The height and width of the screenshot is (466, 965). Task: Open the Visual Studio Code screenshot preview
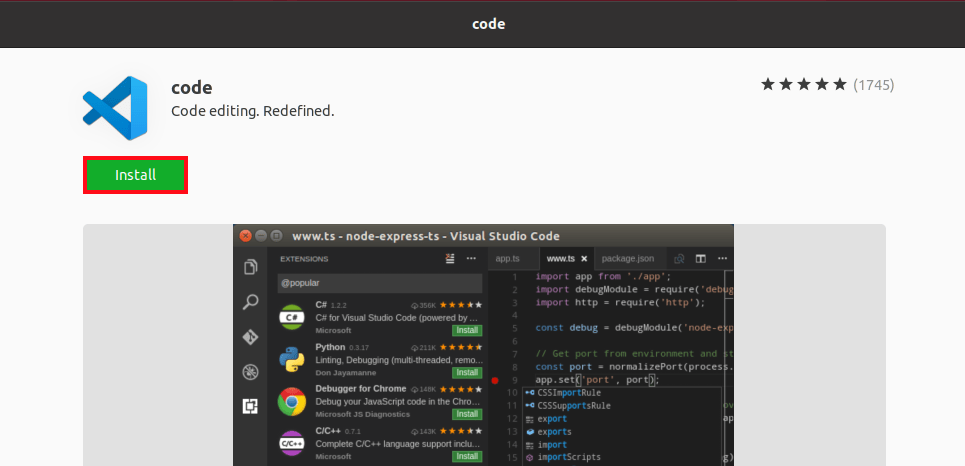[x=483, y=345]
